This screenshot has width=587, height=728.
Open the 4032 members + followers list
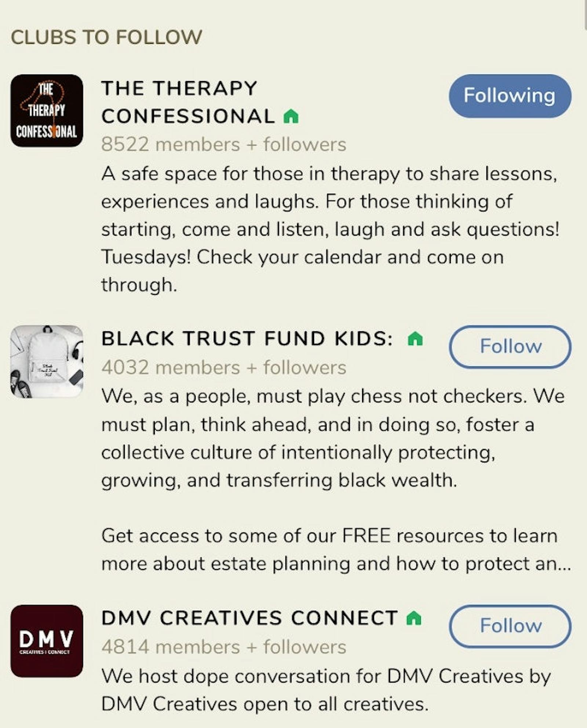(x=224, y=367)
